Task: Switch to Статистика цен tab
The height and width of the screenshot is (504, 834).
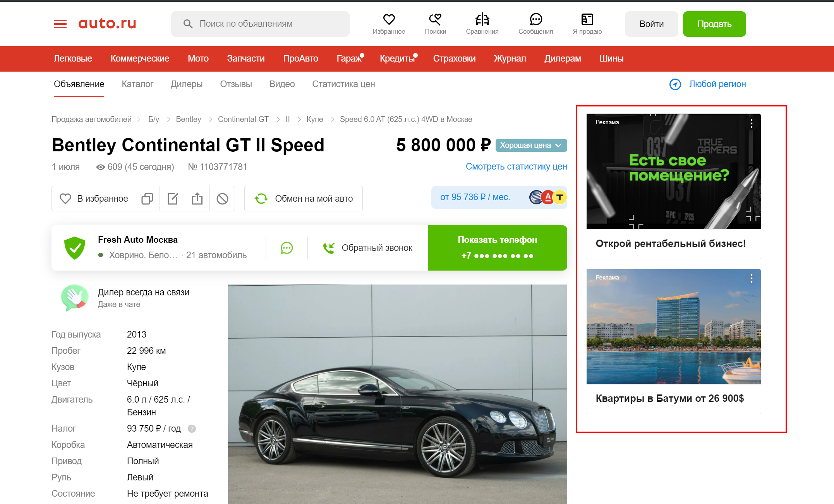Action: 343,84
